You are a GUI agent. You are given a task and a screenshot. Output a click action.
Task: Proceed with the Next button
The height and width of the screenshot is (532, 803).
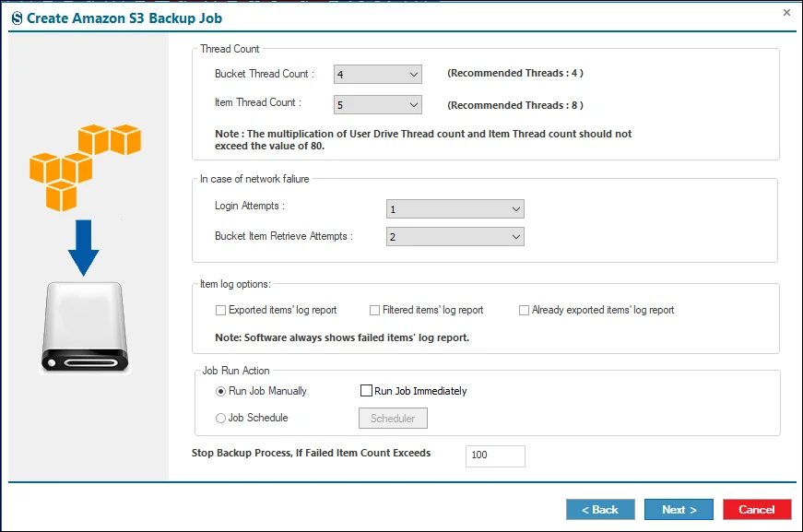pyautogui.click(x=679, y=510)
